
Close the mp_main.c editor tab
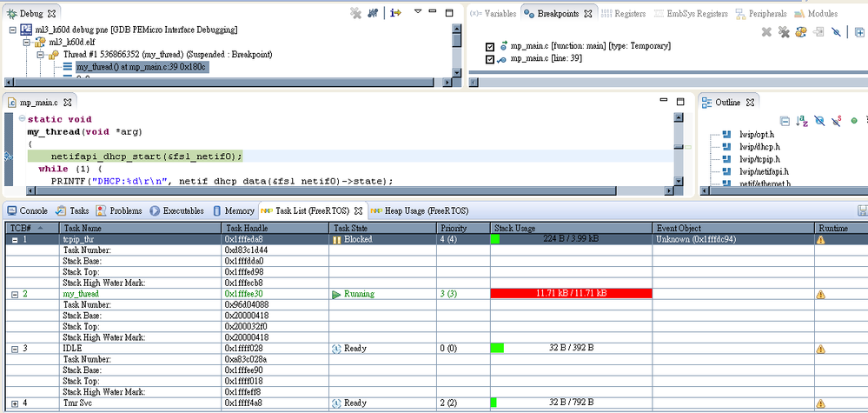[67, 103]
